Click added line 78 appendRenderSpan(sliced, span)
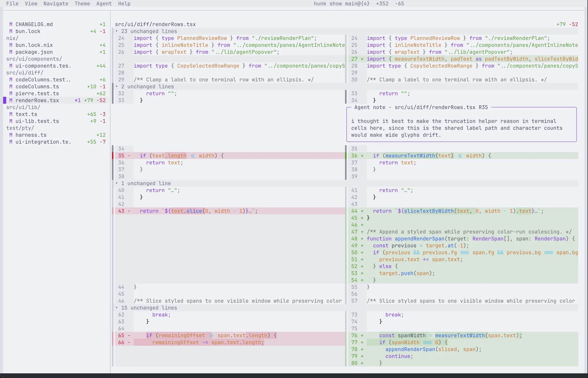This screenshot has height=378, width=588. point(463,349)
